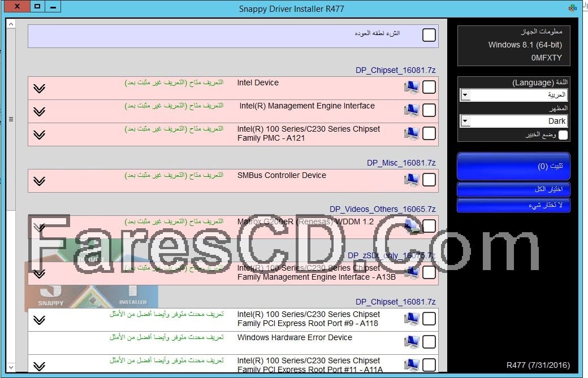Click the first DP_Chipset_16081.7z pack header
588x378 pixels.
396,71
